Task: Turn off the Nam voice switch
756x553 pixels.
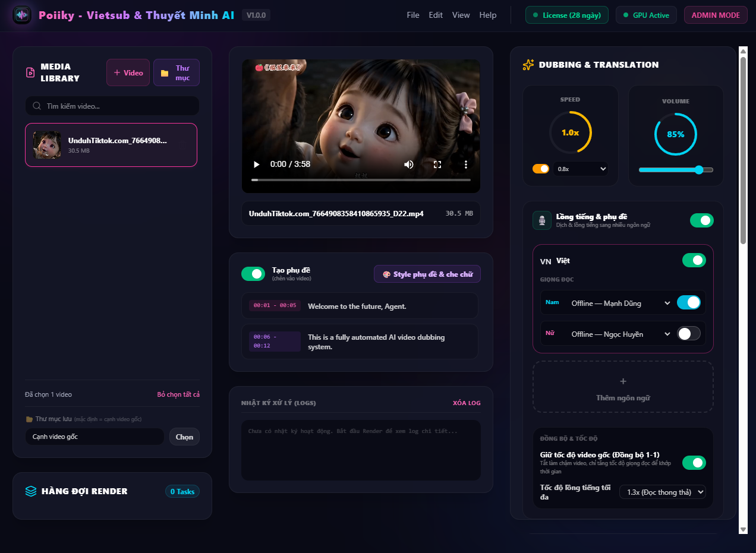Action: click(x=689, y=302)
